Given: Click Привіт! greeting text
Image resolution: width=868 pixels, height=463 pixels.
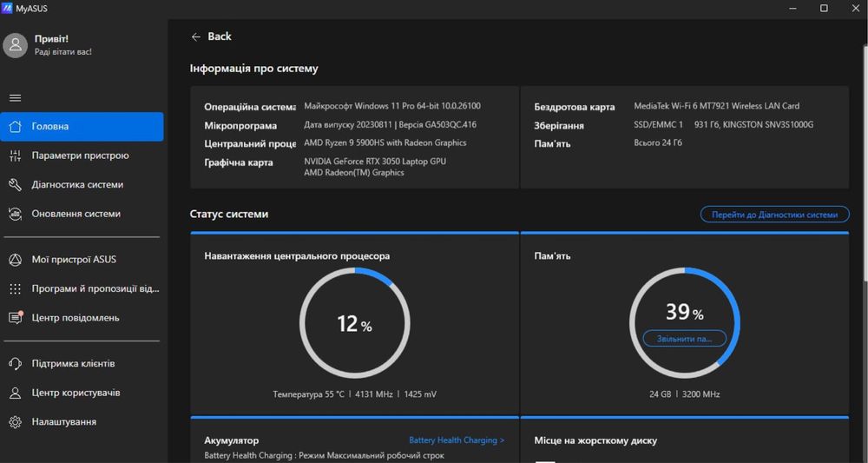Looking at the screenshot, I should (51, 39).
